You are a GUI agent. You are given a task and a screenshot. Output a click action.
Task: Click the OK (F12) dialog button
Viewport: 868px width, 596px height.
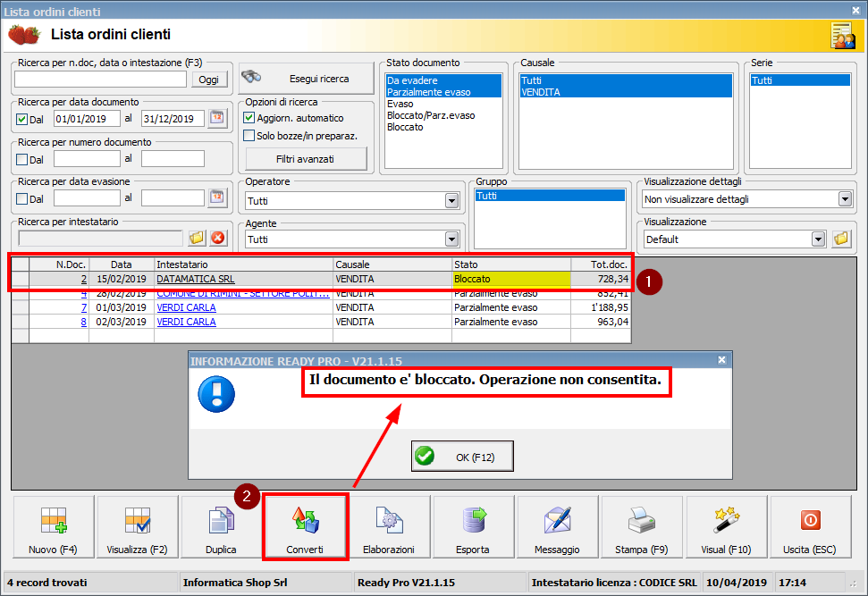[462, 457]
